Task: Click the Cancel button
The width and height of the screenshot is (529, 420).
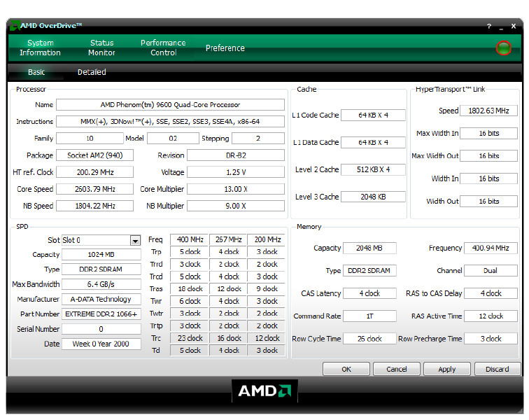Action: click(x=397, y=370)
